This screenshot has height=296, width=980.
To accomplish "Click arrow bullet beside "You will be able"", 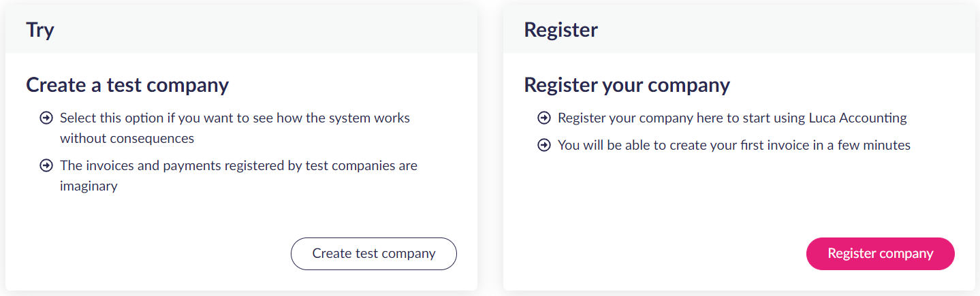I will [x=543, y=146].
